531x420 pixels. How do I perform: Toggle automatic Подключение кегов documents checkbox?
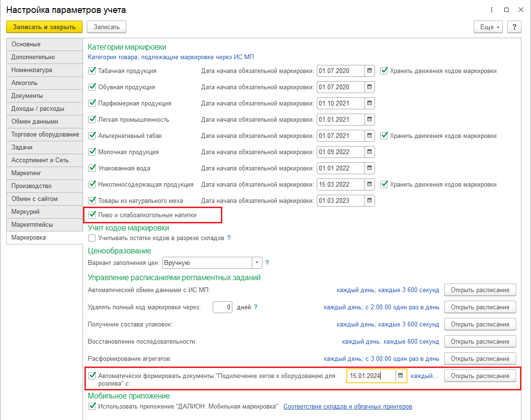coord(92,376)
